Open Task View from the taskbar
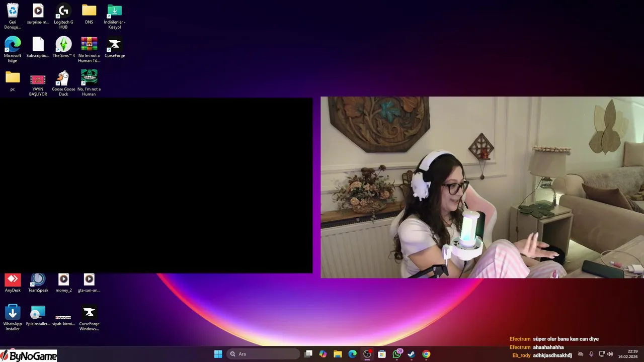This screenshot has height=362, width=644. click(x=308, y=354)
